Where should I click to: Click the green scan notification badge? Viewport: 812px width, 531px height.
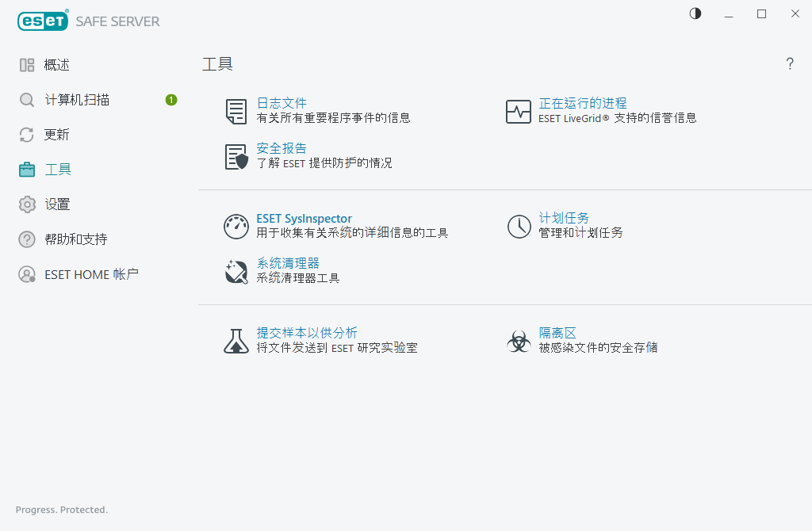pyautogui.click(x=171, y=100)
